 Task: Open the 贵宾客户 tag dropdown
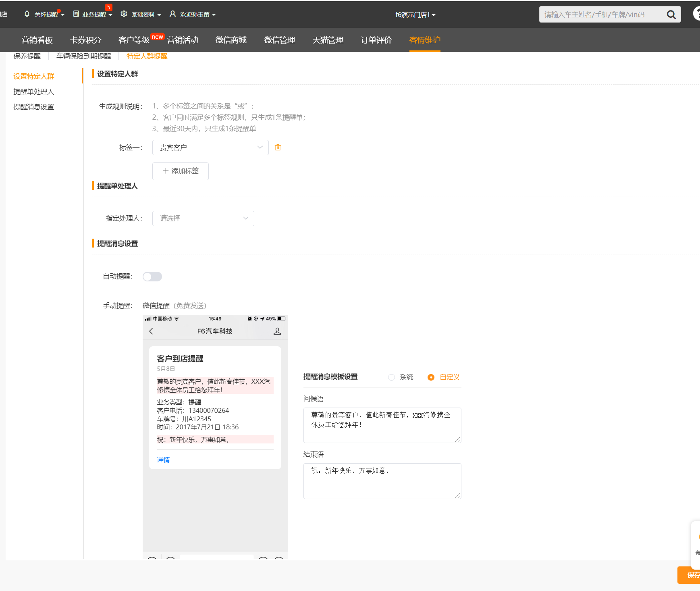click(x=210, y=148)
